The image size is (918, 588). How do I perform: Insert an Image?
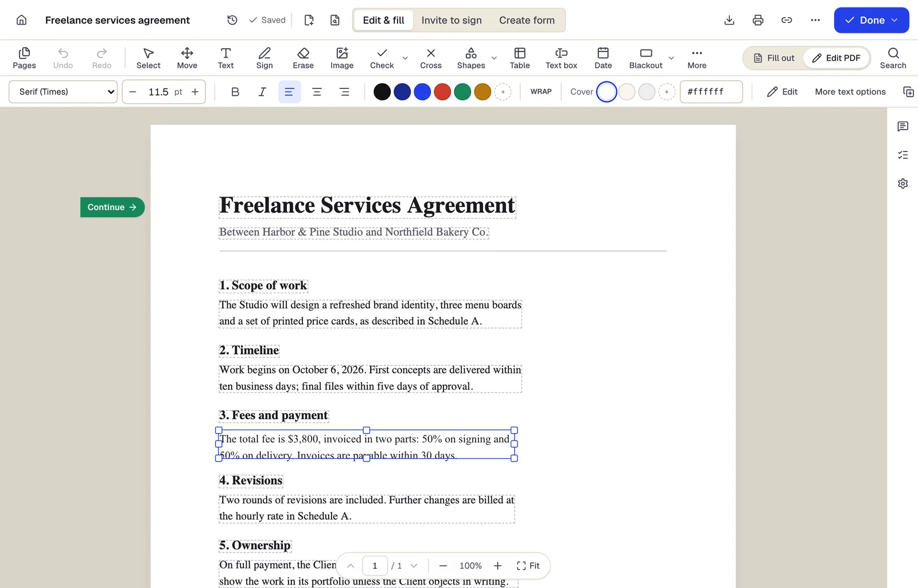[342, 58]
